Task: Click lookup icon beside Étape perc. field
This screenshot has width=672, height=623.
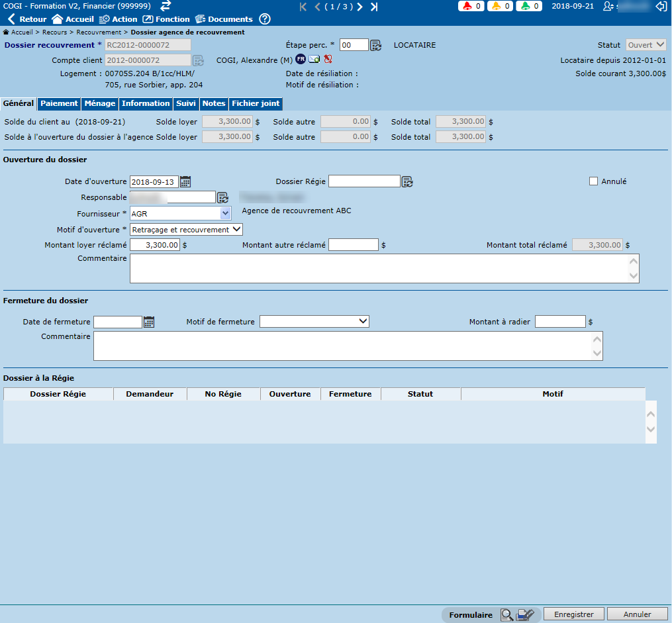Action: [x=375, y=45]
